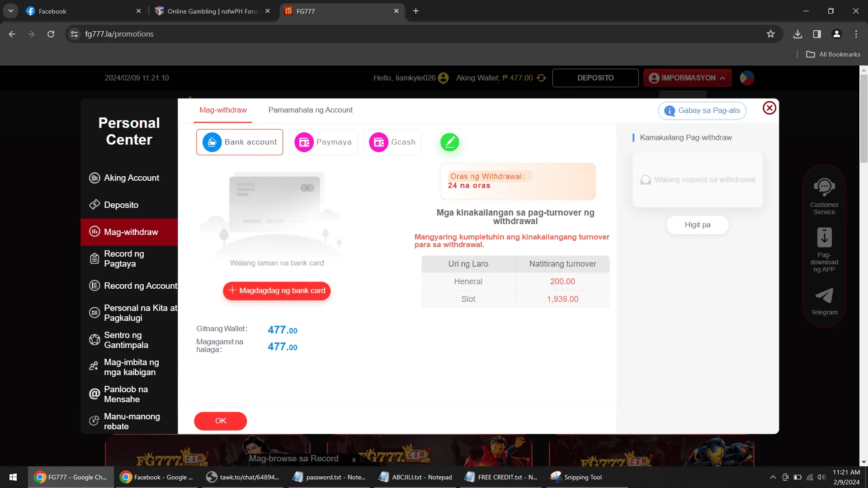This screenshot has width=868, height=488.
Task: View site information icon in address bar
Action: 75,34
